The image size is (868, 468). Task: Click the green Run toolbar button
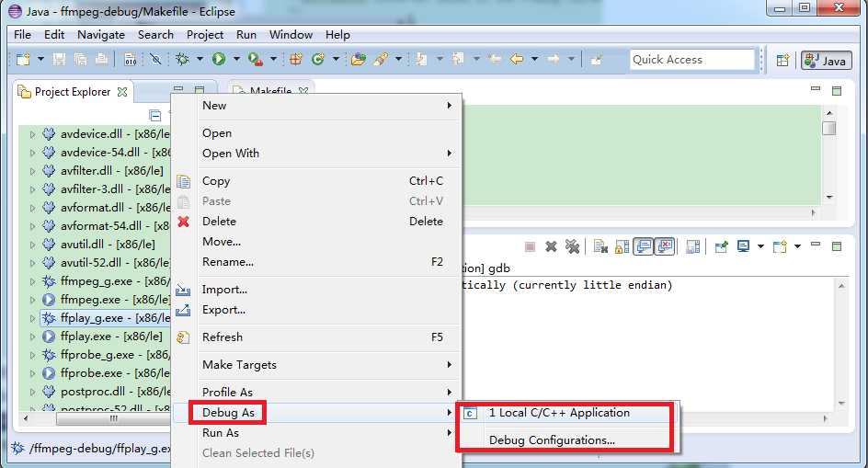coord(219,59)
